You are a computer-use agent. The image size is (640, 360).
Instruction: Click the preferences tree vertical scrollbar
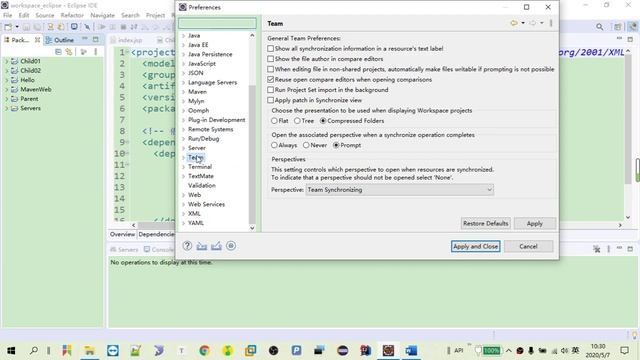click(x=252, y=154)
